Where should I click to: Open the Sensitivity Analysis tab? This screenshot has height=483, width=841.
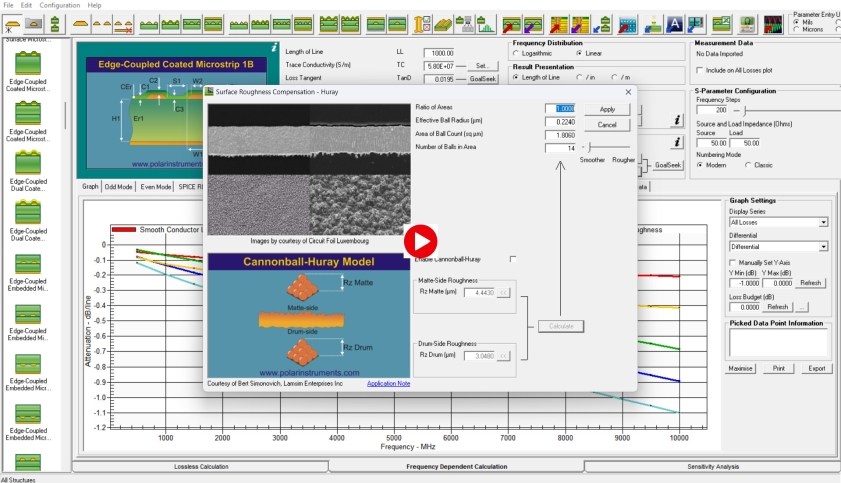tap(713, 466)
